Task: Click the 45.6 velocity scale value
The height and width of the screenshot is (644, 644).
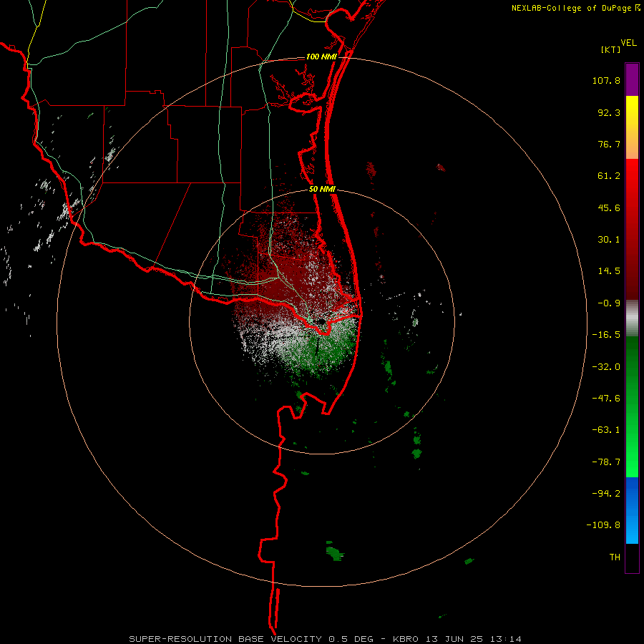Action: pyautogui.click(x=609, y=208)
